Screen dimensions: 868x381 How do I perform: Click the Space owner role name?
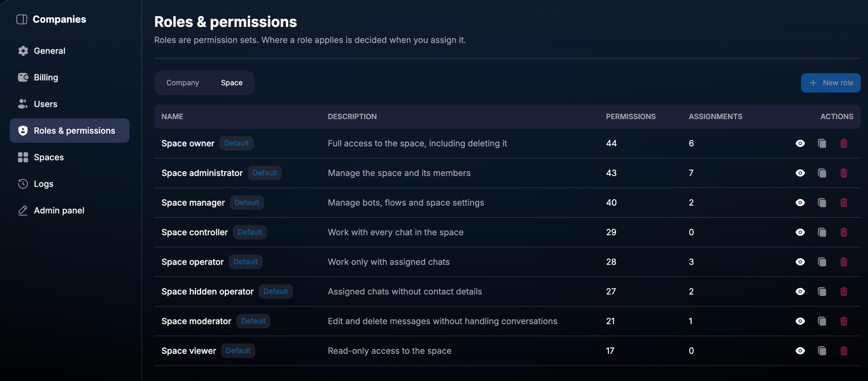coord(188,143)
